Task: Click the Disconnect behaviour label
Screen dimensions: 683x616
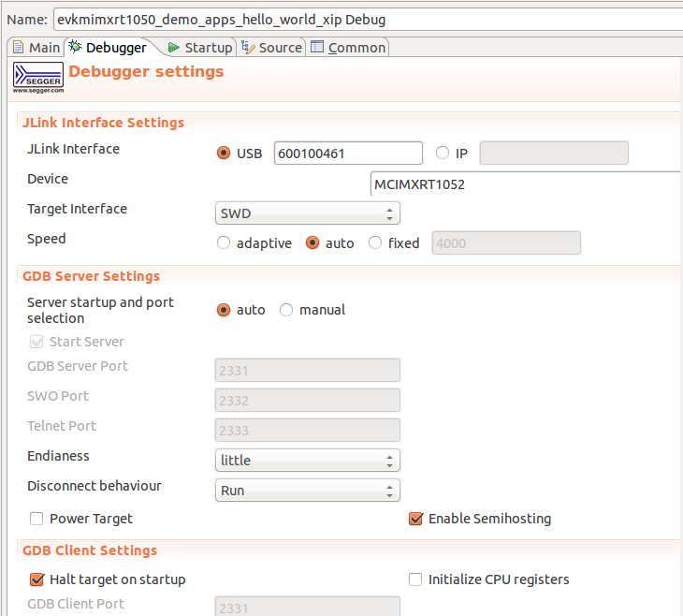Action: pyautogui.click(x=94, y=486)
